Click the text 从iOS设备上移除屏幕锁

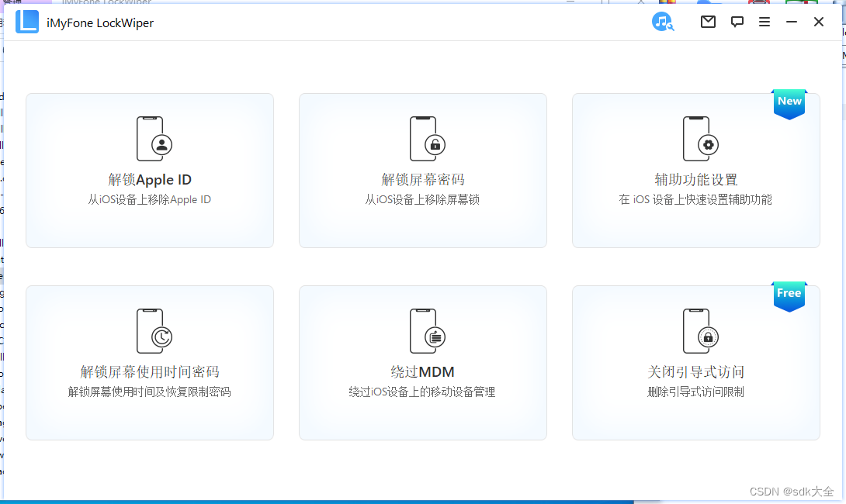tap(422, 199)
